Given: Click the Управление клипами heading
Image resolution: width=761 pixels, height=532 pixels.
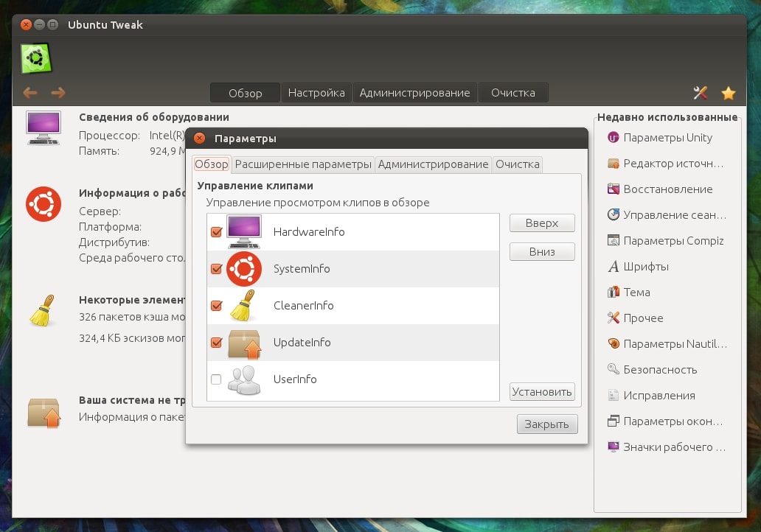Looking at the screenshot, I should click(255, 186).
